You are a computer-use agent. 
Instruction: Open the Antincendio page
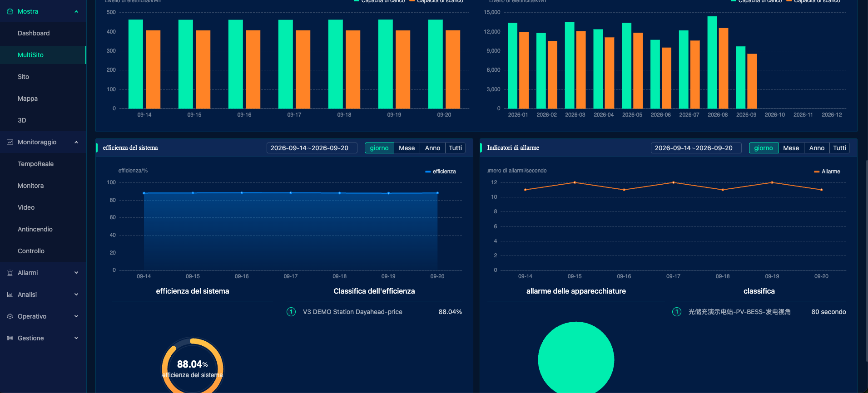tap(43, 229)
